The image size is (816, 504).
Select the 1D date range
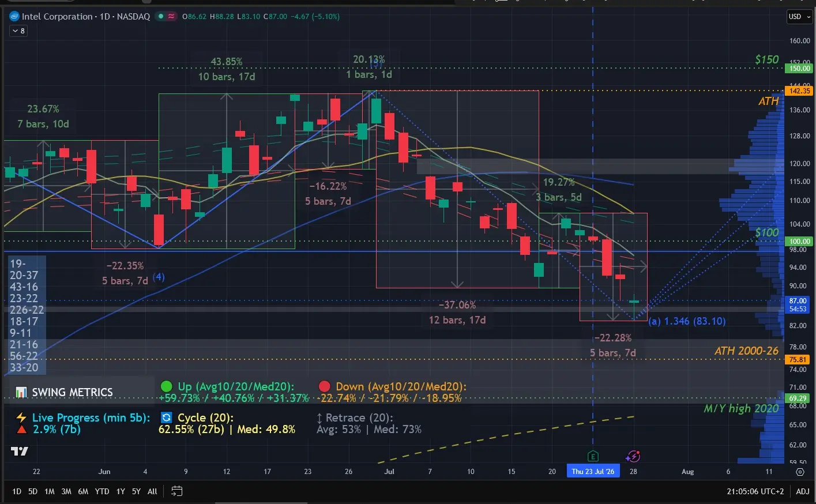[x=17, y=491]
